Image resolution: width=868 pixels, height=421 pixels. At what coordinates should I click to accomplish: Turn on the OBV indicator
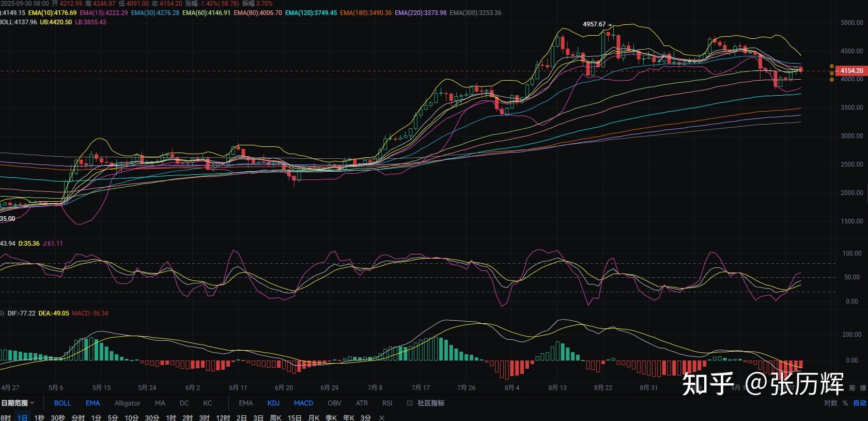(x=334, y=403)
